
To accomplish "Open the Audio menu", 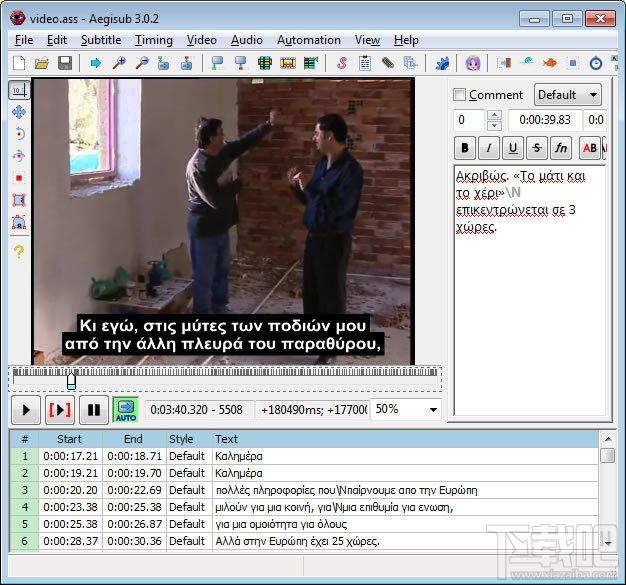I will point(247,40).
